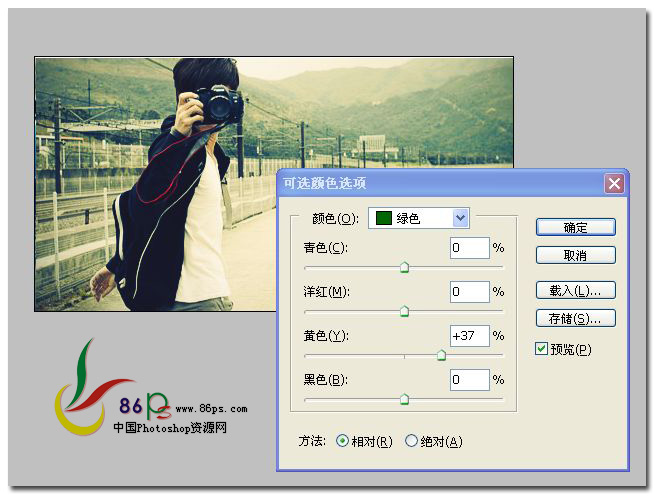Click the 黑色(B) percentage input field
Viewport: 660px width, 500px height.
(x=470, y=380)
